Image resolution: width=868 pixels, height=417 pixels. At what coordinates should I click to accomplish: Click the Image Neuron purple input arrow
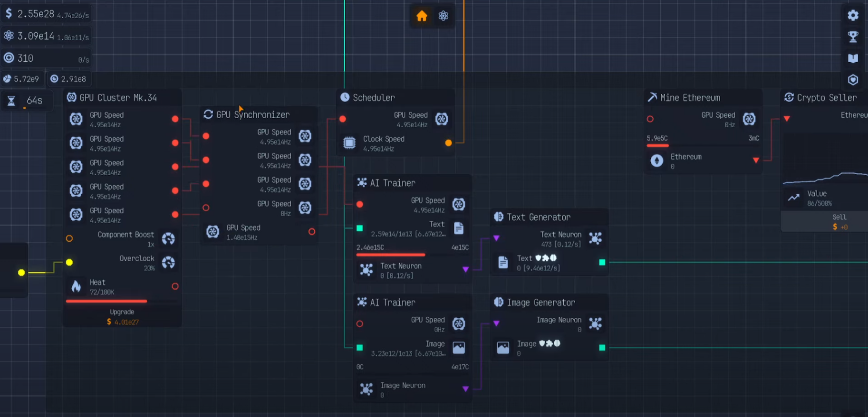point(496,323)
